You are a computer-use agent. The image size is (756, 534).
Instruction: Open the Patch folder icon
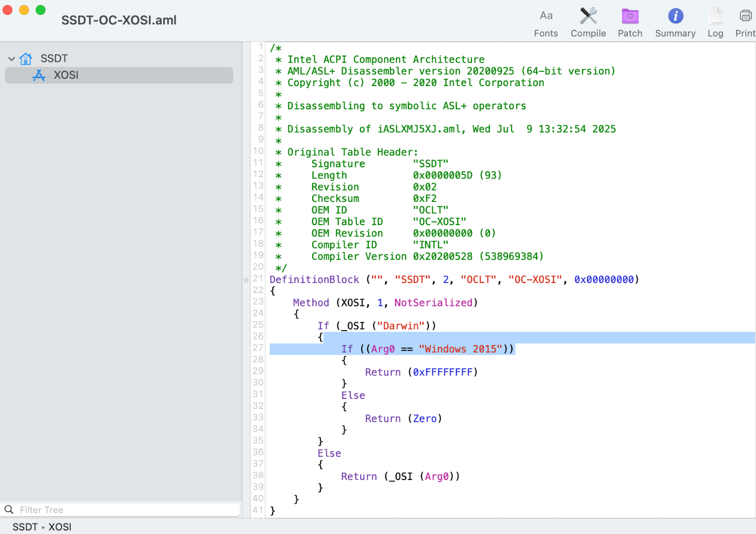pyautogui.click(x=630, y=16)
